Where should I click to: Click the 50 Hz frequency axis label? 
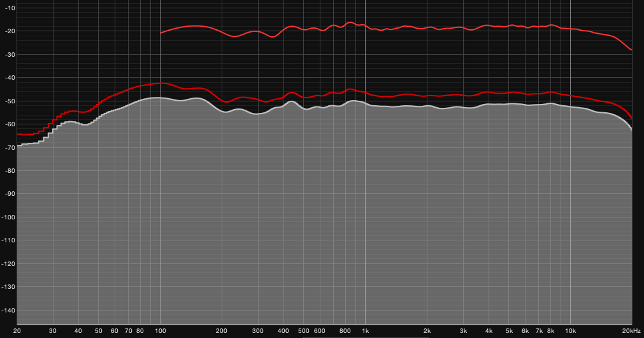(x=99, y=330)
